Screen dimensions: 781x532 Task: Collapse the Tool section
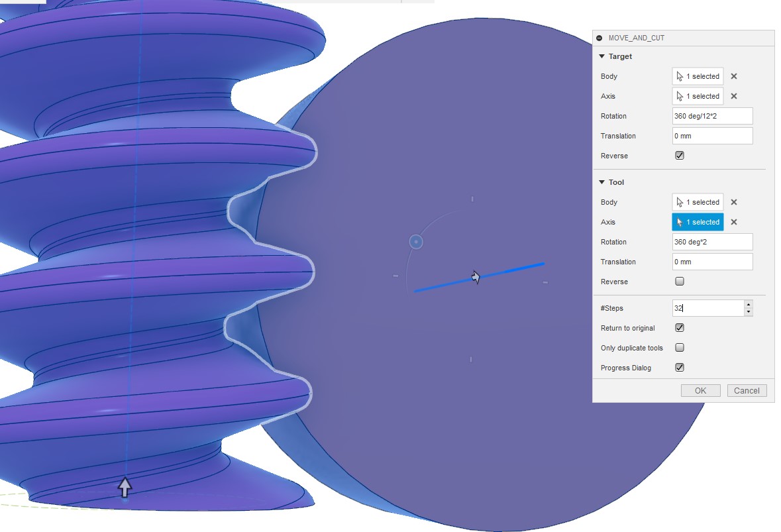[x=601, y=182]
